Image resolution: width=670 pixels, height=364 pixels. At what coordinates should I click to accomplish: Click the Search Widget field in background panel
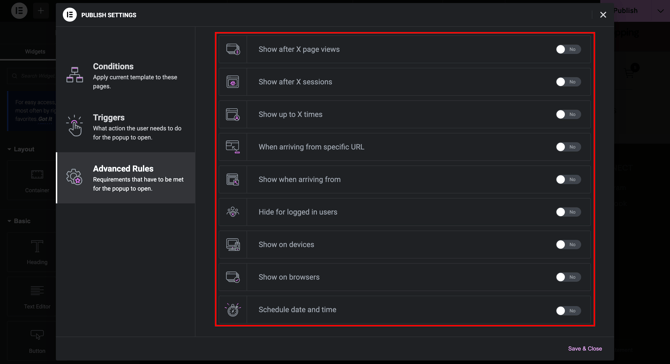32,76
